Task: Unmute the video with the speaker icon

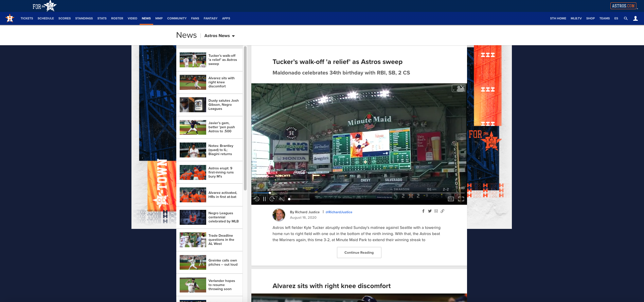Action: click(x=282, y=199)
